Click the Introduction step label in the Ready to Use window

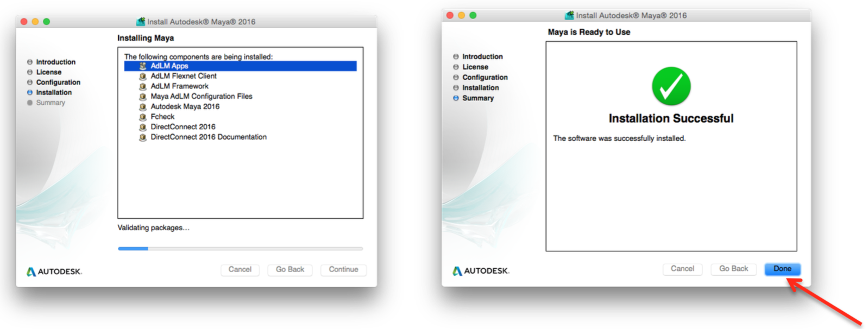[482, 56]
